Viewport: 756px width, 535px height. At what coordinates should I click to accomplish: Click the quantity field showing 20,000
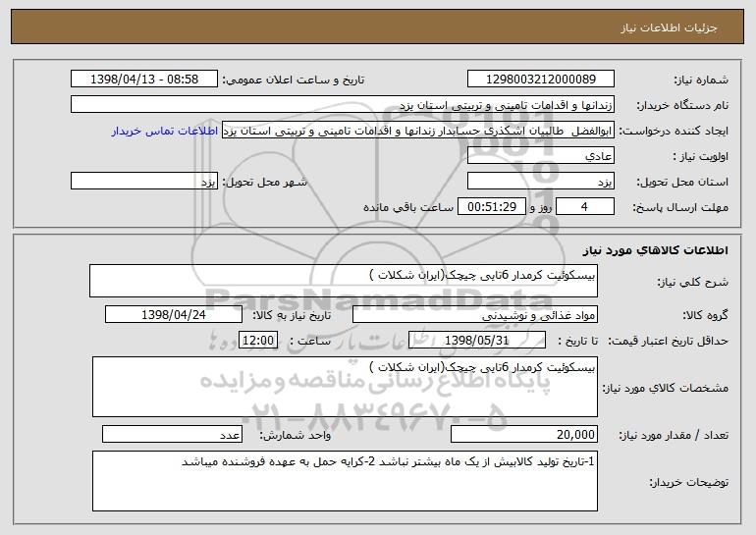pyautogui.click(x=524, y=434)
